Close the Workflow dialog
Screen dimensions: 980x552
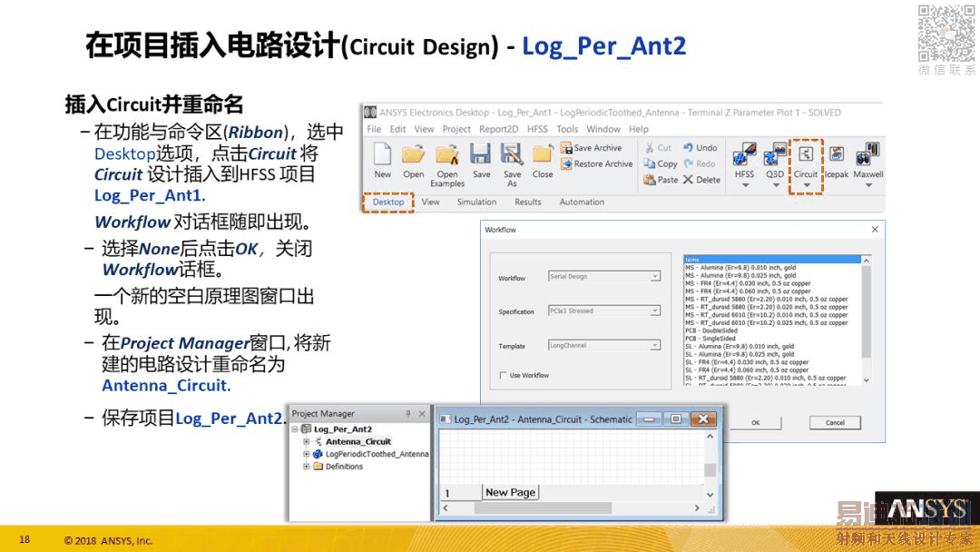coord(875,230)
